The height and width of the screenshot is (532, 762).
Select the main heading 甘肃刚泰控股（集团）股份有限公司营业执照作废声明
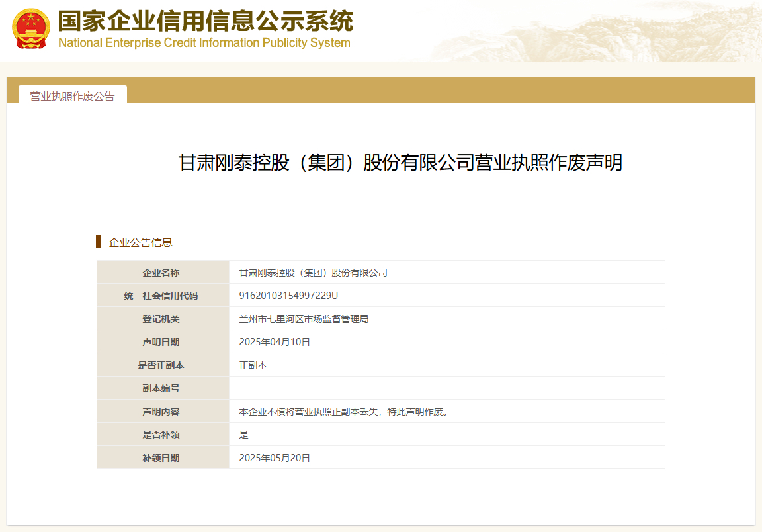tap(400, 162)
